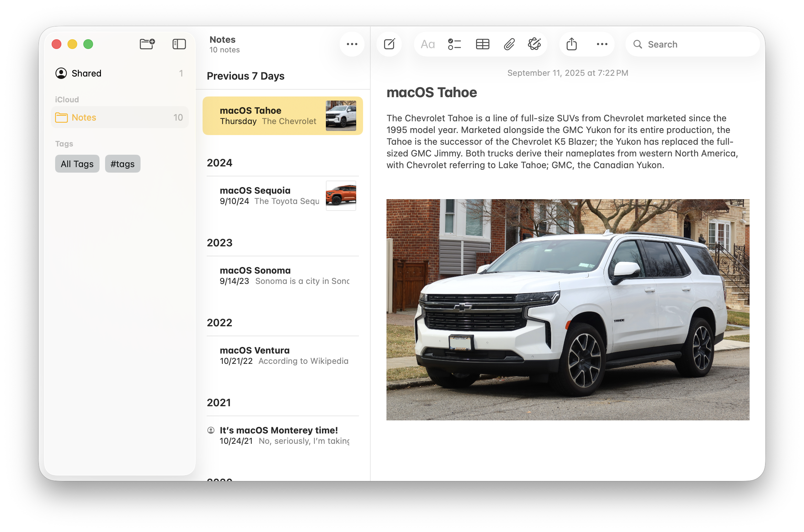Screen dimensions: 804x532
Task: Insert a checklist into the note
Action: [x=454, y=44]
